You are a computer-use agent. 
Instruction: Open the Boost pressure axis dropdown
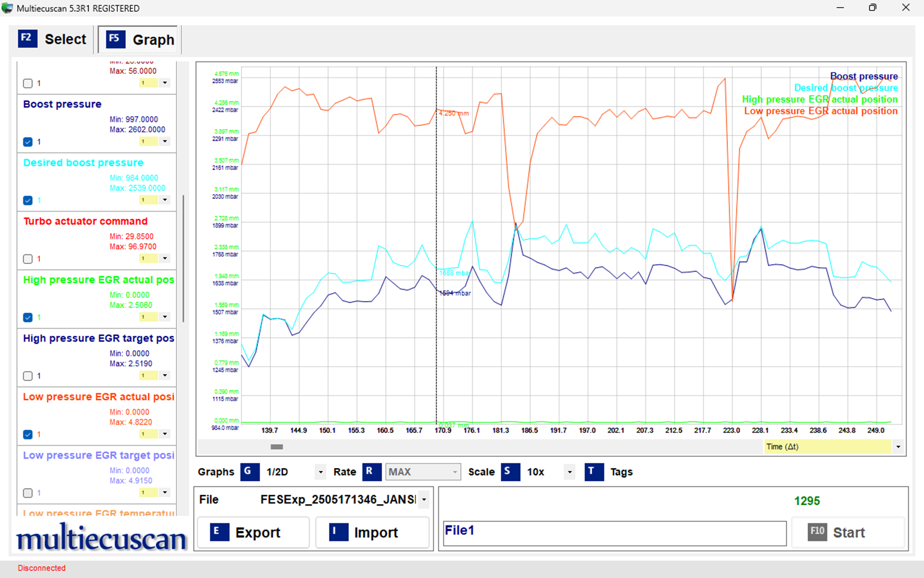(165, 141)
